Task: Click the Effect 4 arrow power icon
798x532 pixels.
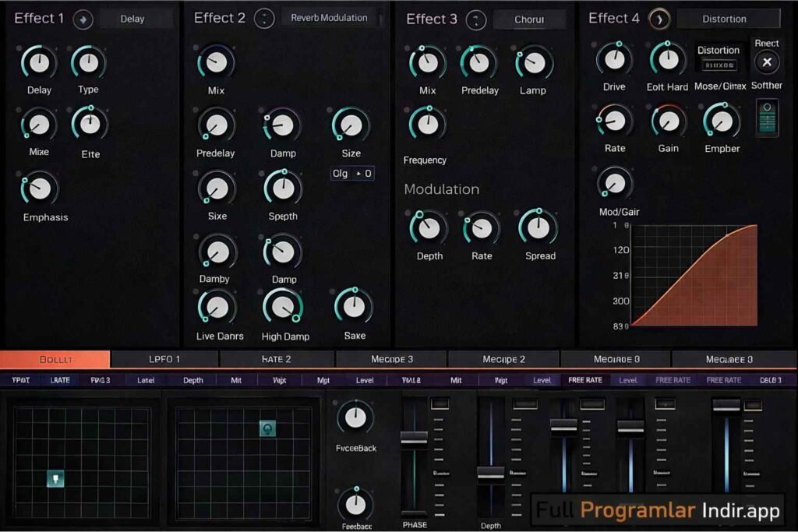Action: click(659, 18)
